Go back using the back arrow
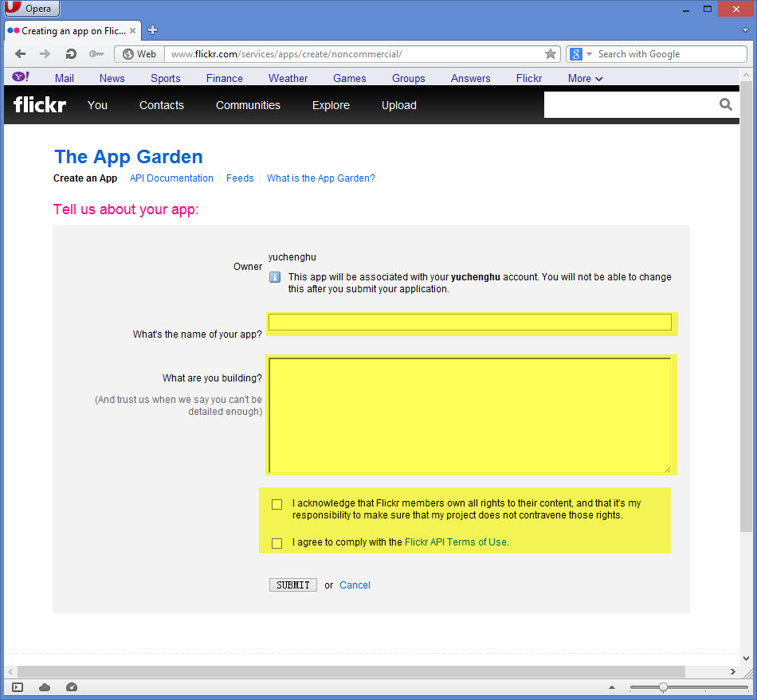 [20, 54]
